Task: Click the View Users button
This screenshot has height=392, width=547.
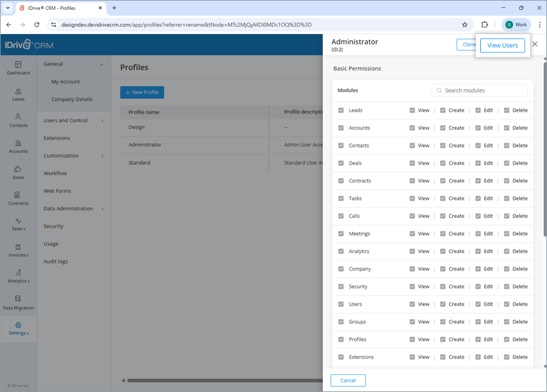Action: click(x=502, y=45)
